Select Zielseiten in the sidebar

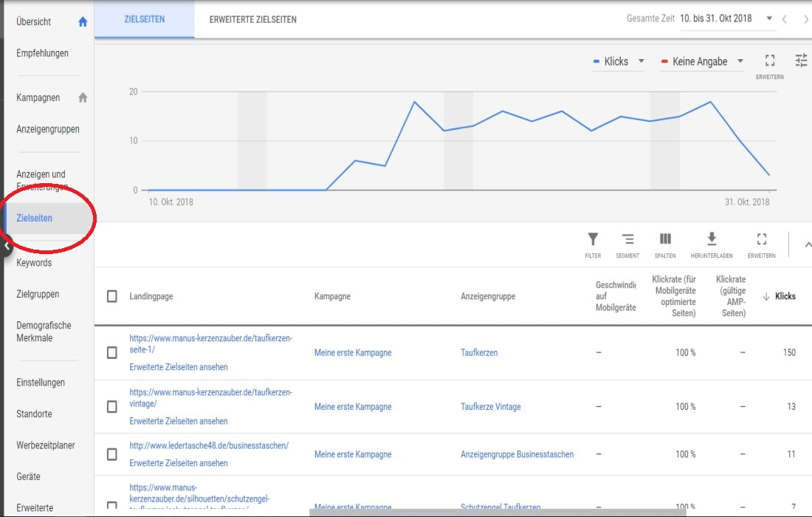pyautogui.click(x=34, y=218)
